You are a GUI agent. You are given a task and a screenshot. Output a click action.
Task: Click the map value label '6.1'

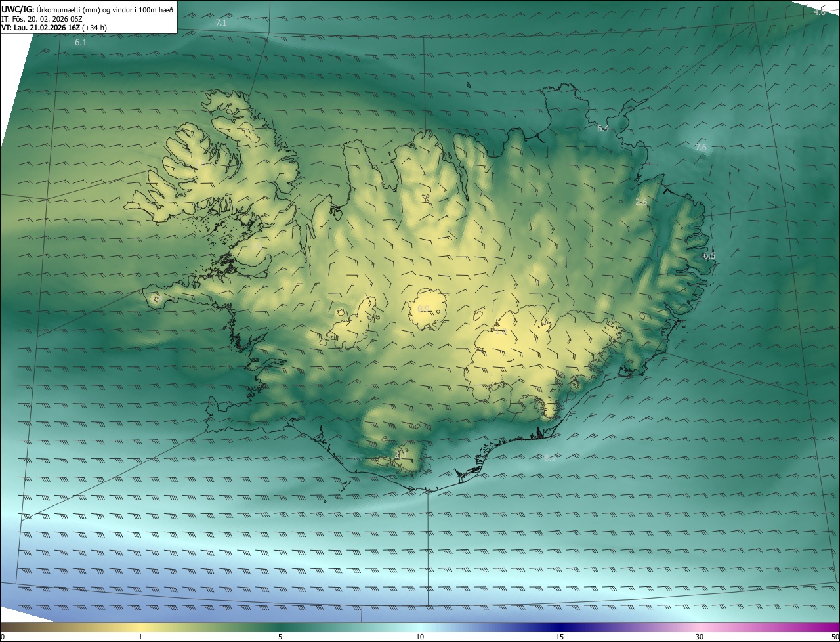[81, 42]
